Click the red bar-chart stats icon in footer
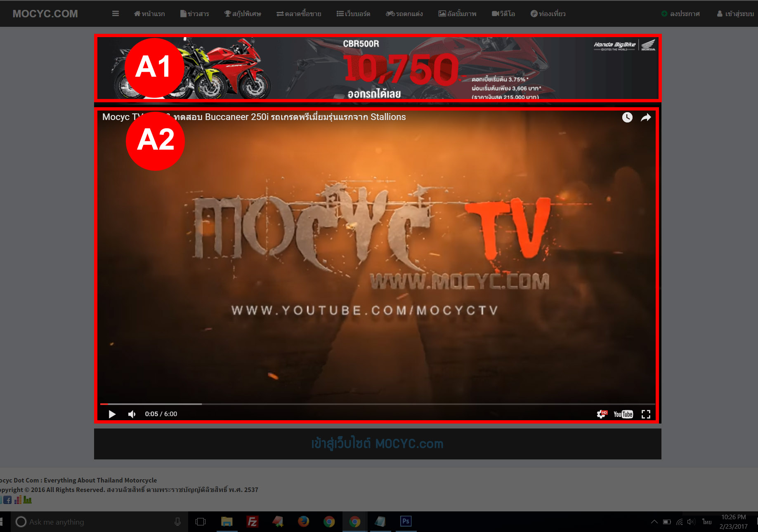The height and width of the screenshot is (532, 758). [18, 500]
